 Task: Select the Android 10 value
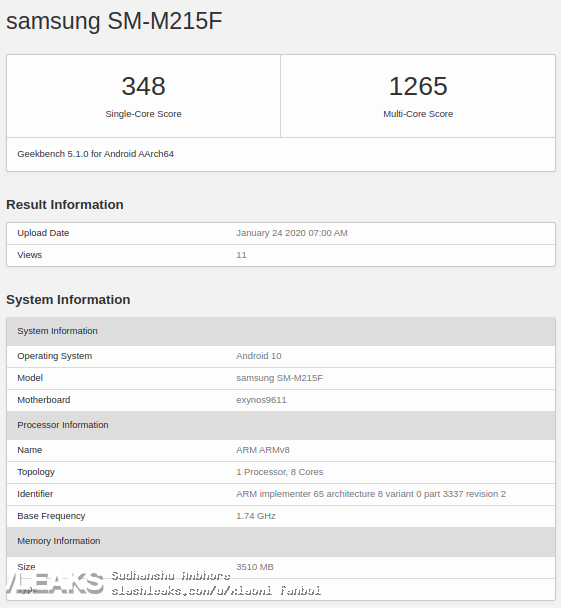[259, 356]
